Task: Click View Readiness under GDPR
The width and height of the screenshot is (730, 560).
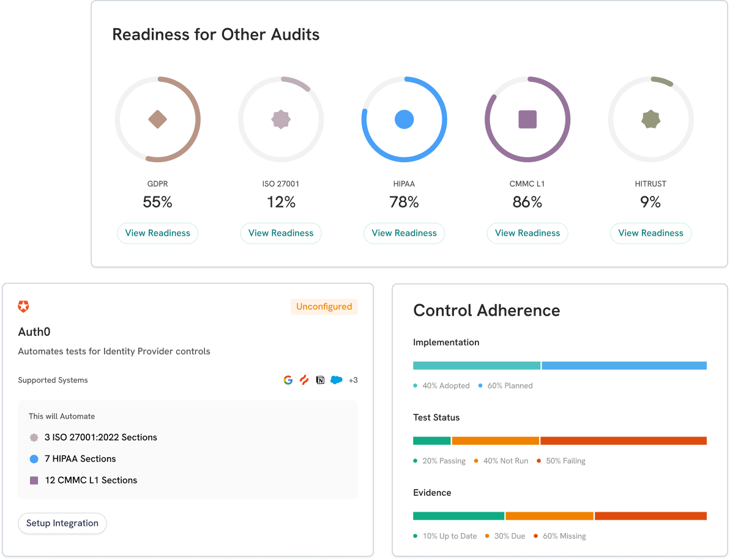Action: tap(157, 233)
